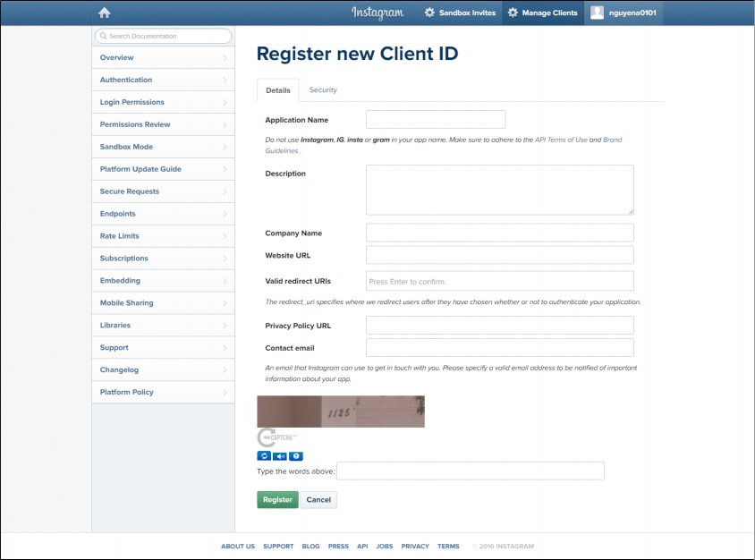The height and width of the screenshot is (560, 755).
Task: Open the Mobile Sharing documentation page
Action: coord(163,303)
